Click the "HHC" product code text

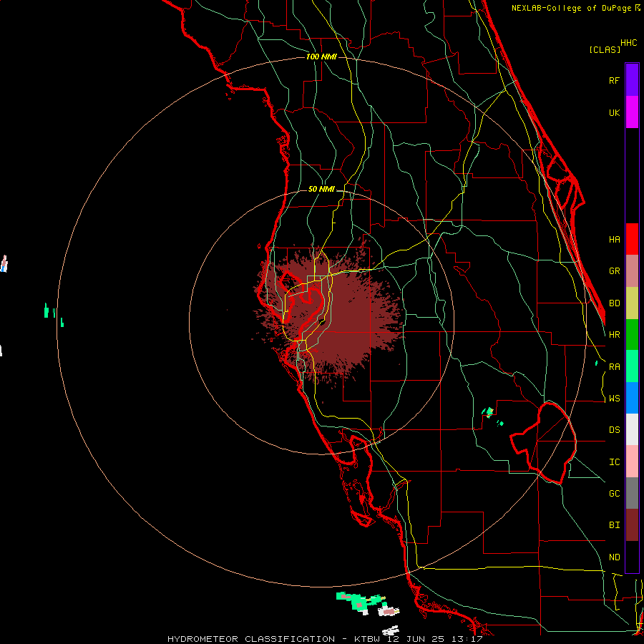tap(629, 43)
